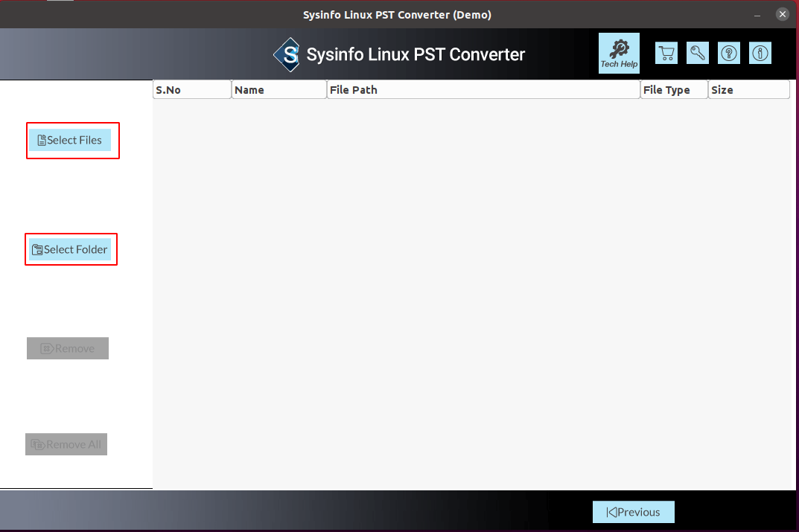Sort by the Name column header
This screenshot has width=799, height=532.
click(279, 89)
